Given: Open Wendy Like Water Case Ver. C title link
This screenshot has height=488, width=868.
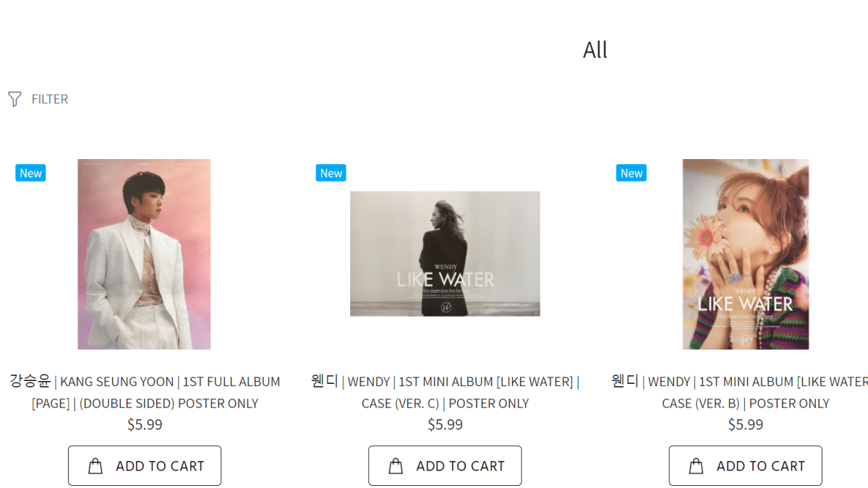Looking at the screenshot, I should tap(445, 392).
